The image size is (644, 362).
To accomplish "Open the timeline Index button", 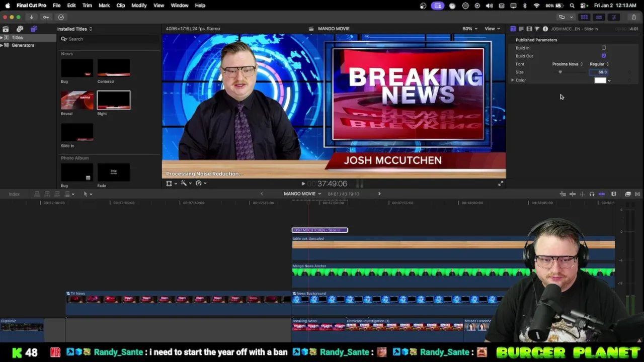I will 14,194.
